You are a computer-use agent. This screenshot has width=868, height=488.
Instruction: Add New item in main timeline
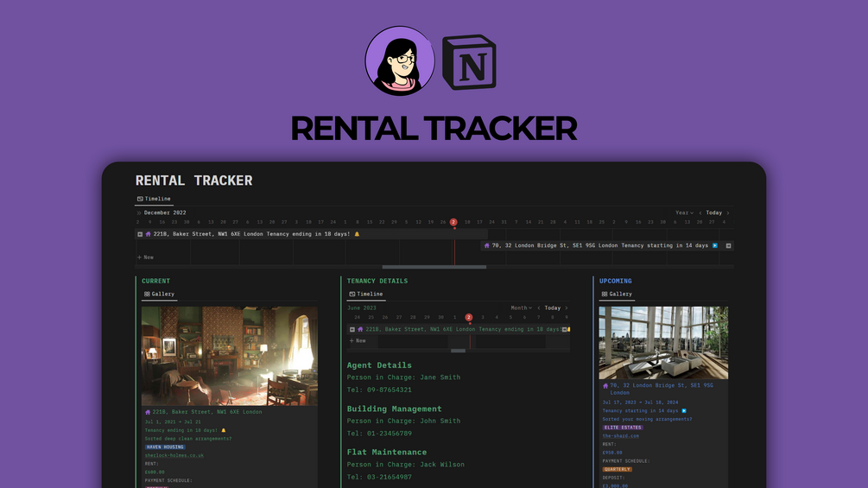[146, 257]
